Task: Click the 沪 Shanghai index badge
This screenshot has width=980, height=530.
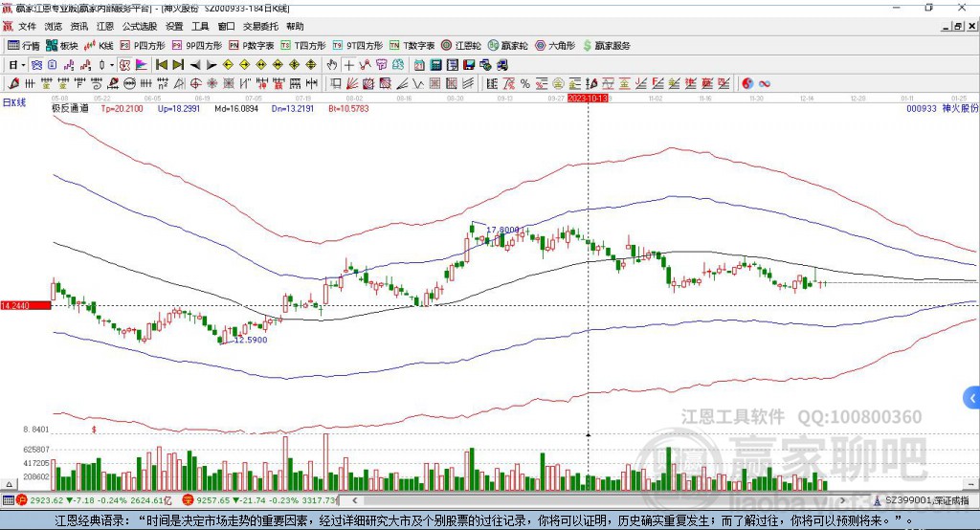Action: click(x=22, y=500)
